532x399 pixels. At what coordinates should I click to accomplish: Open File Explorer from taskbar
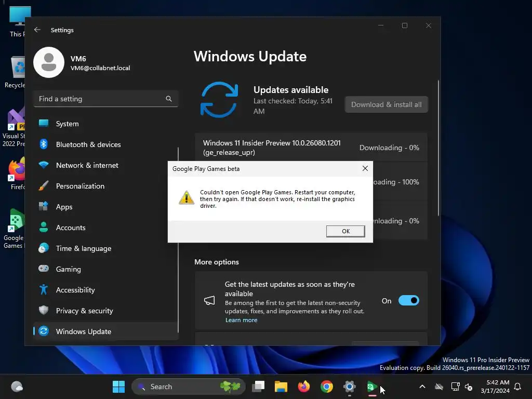(x=281, y=387)
